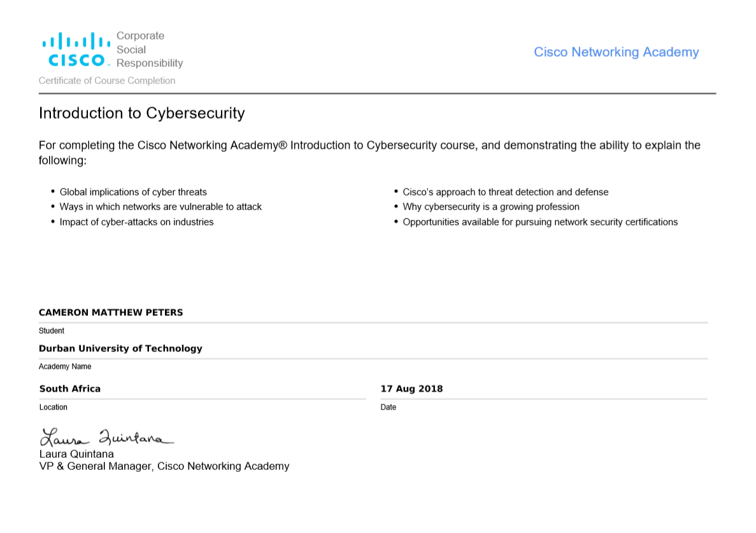This screenshot has height=533, width=756.
Task: Click the network security certifications bullet
Action: click(540, 222)
